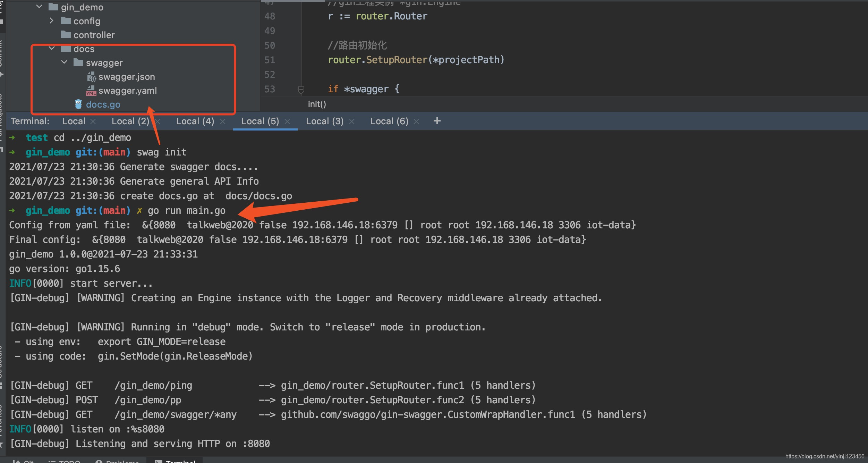This screenshot has height=463, width=868.
Task: Select the docs folder in tree
Action: 84,49
